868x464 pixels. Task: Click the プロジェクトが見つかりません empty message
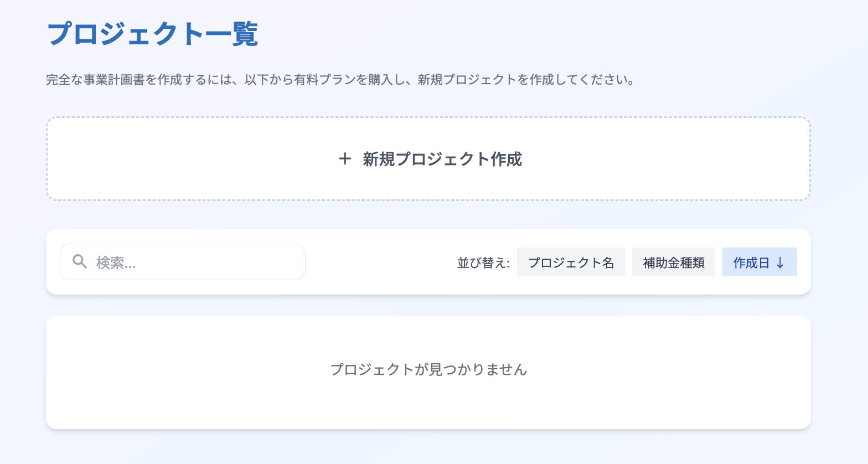428,369
